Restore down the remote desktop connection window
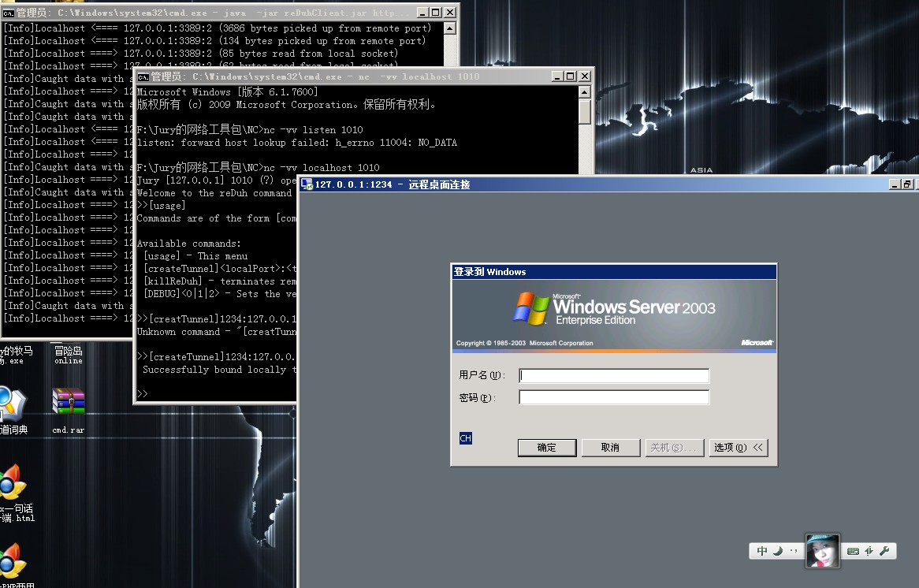 click(x=907, y=184)
